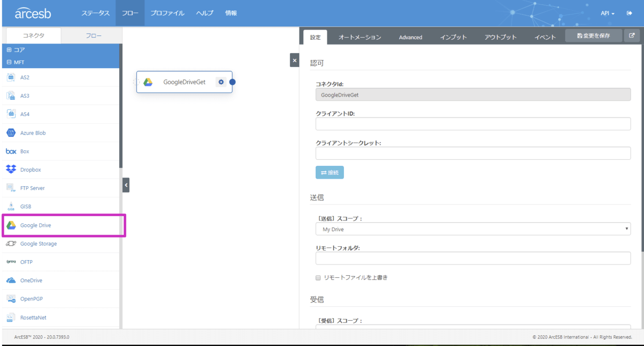
Task: Click the リモートフォルダ input field
Action: click(x=473, y=258)
